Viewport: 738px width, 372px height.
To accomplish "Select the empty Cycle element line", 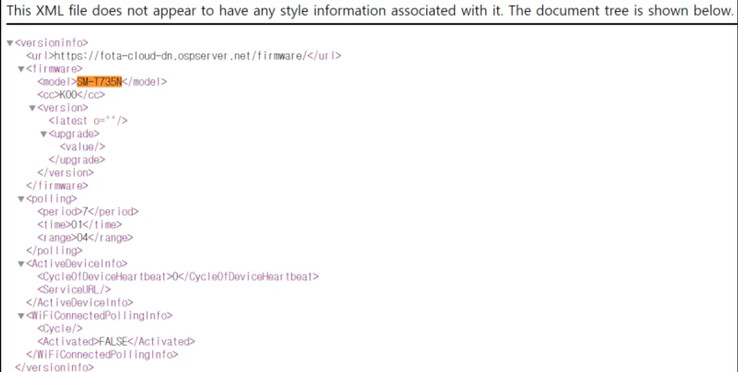I will pyautogui.click(x=60, y=329).
